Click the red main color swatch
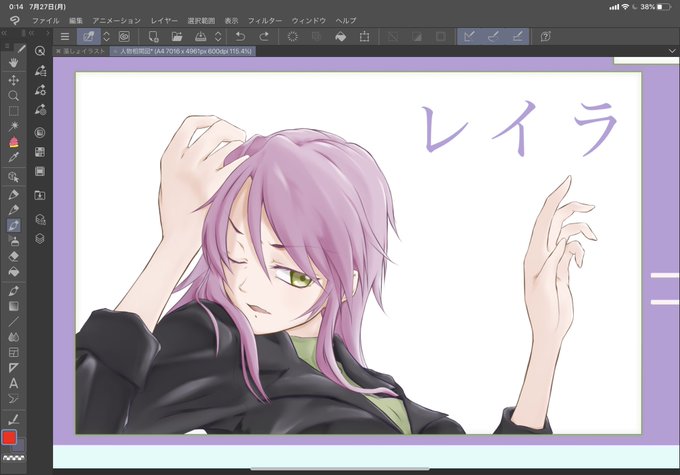This screenshot has height=475, width=680. pyautogui.click(x=9, y=437)
